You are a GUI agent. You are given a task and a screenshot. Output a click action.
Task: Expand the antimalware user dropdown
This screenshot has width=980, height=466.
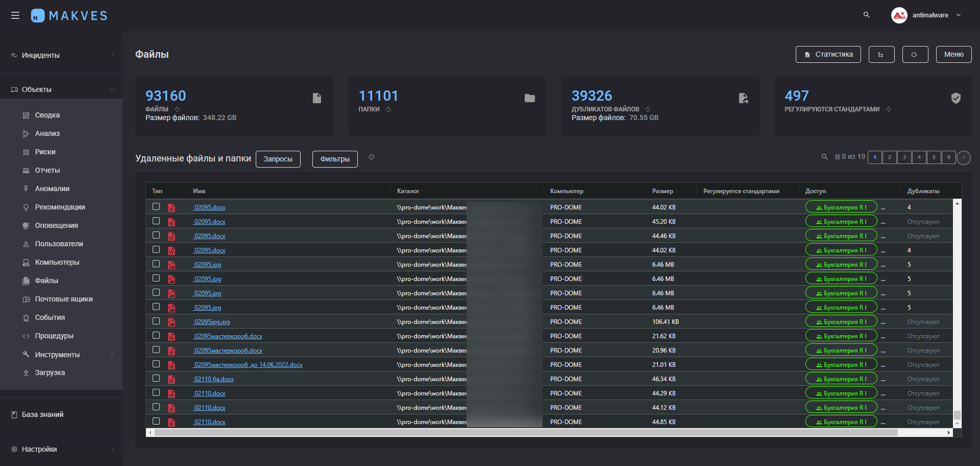[x=958, y=15]
